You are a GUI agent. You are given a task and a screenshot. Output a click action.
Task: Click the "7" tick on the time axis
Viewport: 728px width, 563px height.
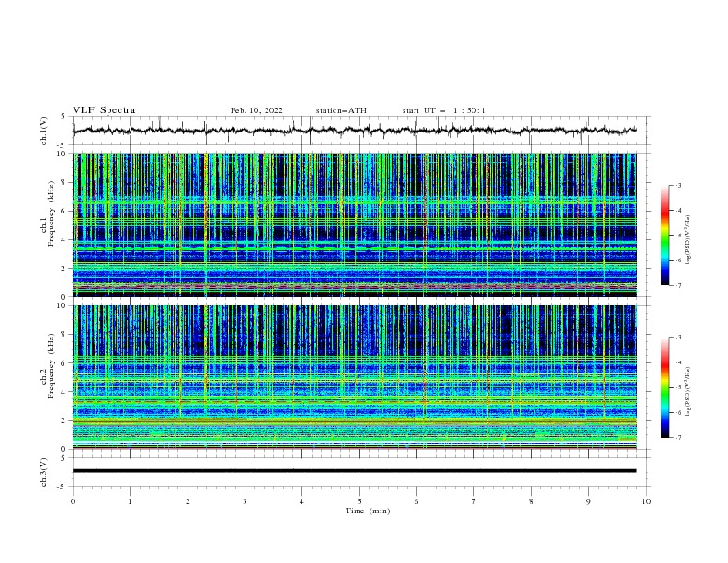coord(474,501)
